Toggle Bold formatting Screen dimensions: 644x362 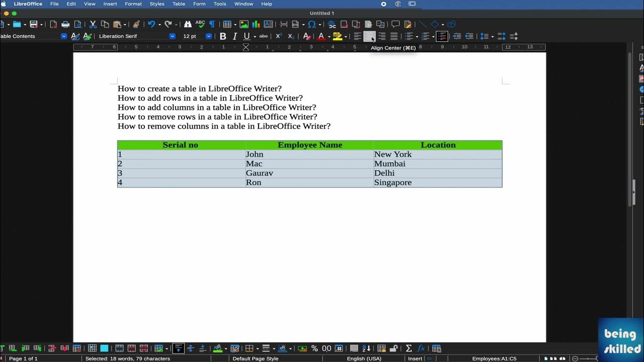[x=223, y=36]
